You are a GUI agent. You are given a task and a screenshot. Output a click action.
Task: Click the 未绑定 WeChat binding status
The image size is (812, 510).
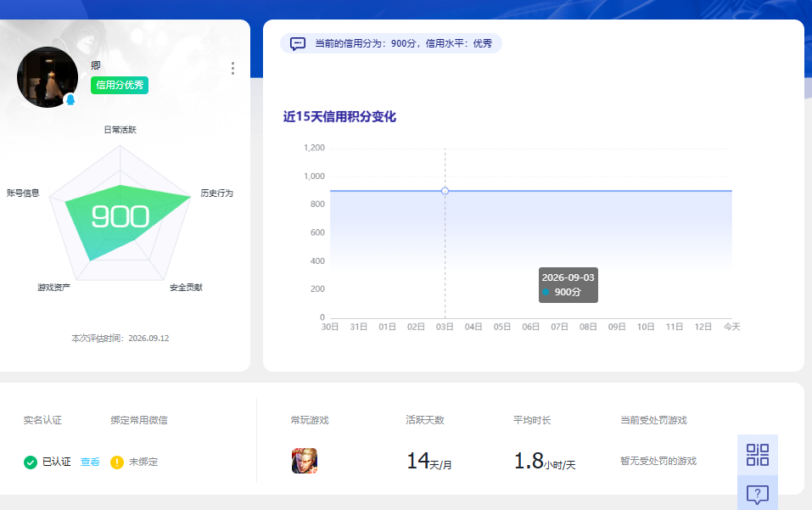coord(143,462)
